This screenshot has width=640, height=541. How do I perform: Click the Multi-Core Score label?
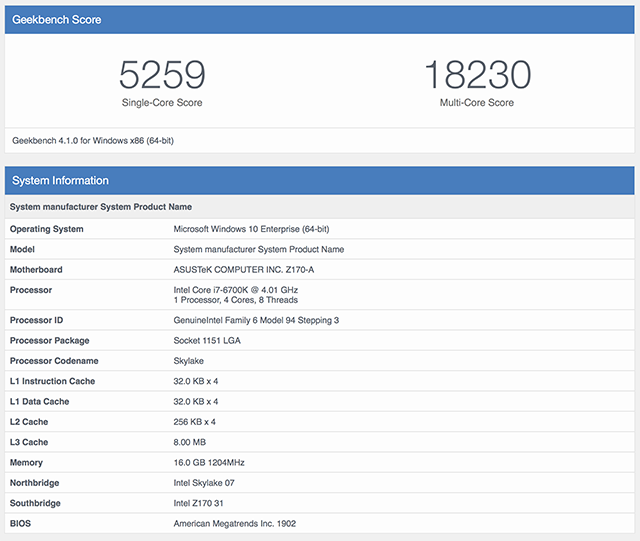pyautogui.click(x=477, y=102)
